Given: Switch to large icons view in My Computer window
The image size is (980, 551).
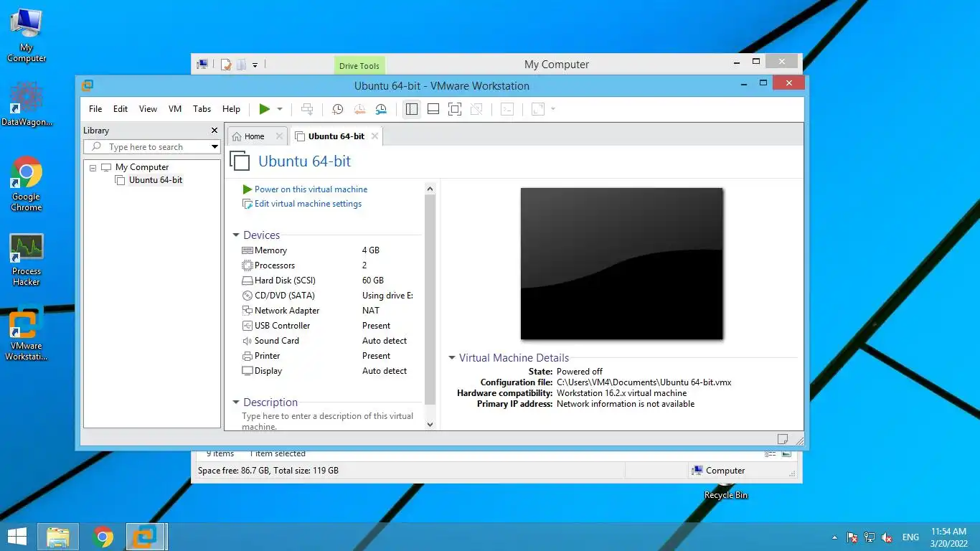Looking at the screenshot, I should click(786, 453).
